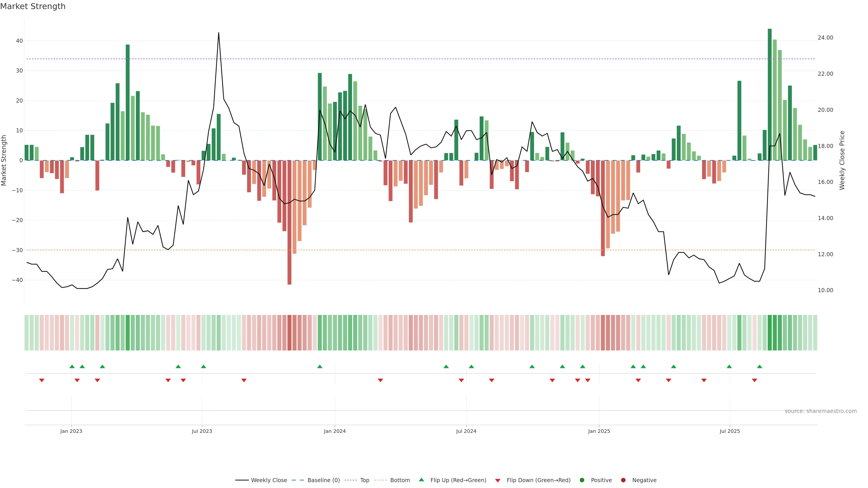Click the darkest green heatmap strip cell
Screen dimensions: 868x488
click(770, 333)
